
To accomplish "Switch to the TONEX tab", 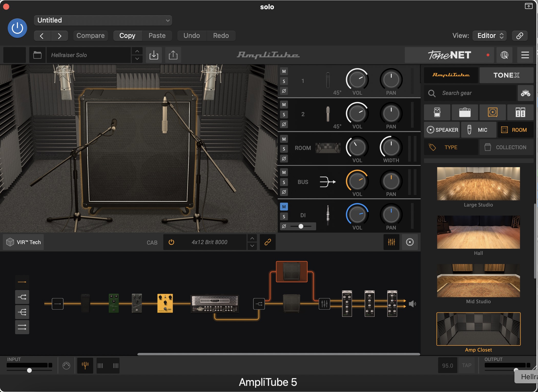I will 506,75.
